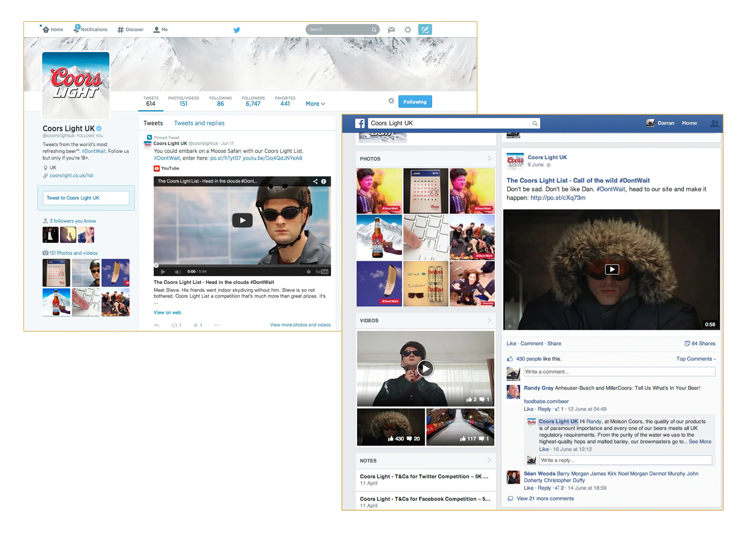
Task: Click View 21 more comments
Action: click(x=545, y=498)
